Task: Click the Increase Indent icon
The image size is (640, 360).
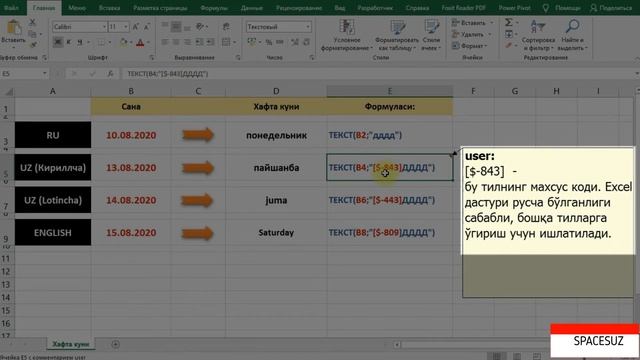Action: (210, 42)
